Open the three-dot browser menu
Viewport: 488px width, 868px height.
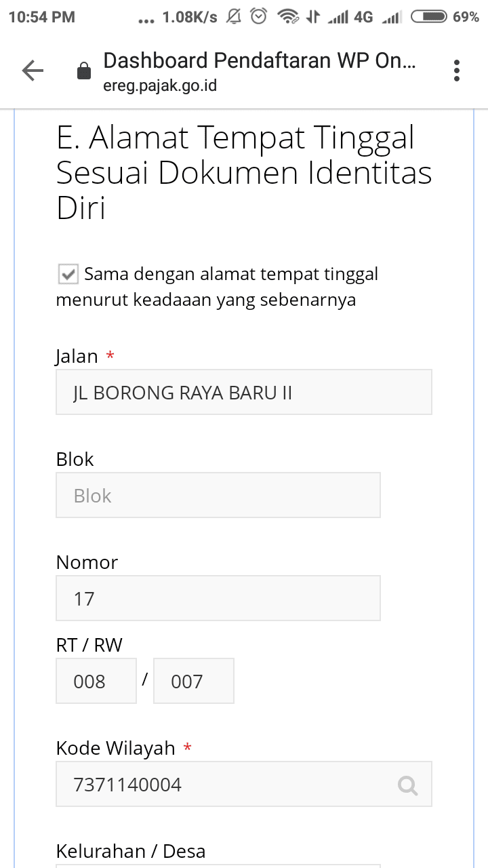point(457,71)
